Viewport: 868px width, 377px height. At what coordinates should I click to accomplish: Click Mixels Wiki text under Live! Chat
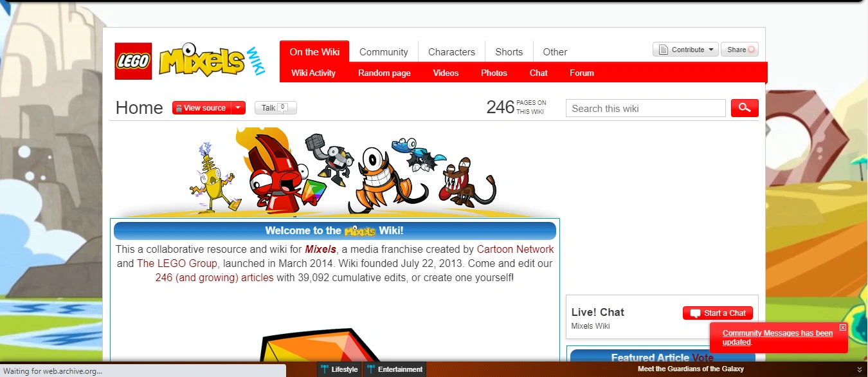click(590, 326)
